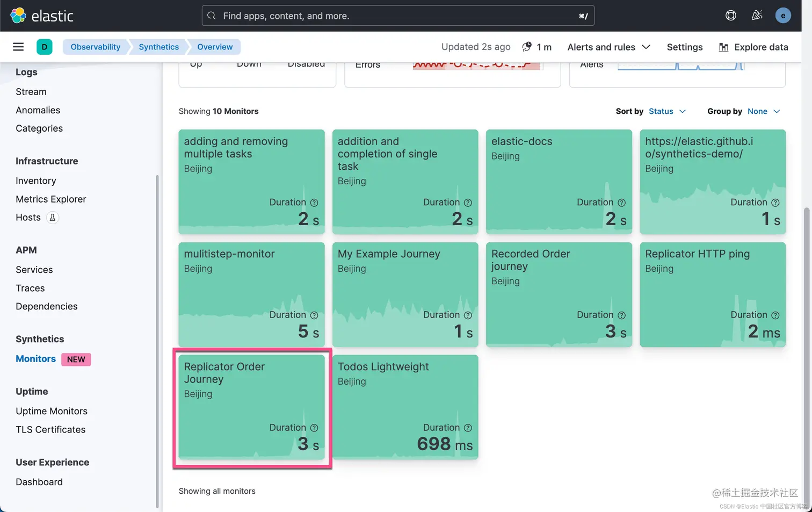The width and height of the screenshot is (812, 512).
Task: Open the Hosts page
Action: pyautogui.click(x=28, y=218)
